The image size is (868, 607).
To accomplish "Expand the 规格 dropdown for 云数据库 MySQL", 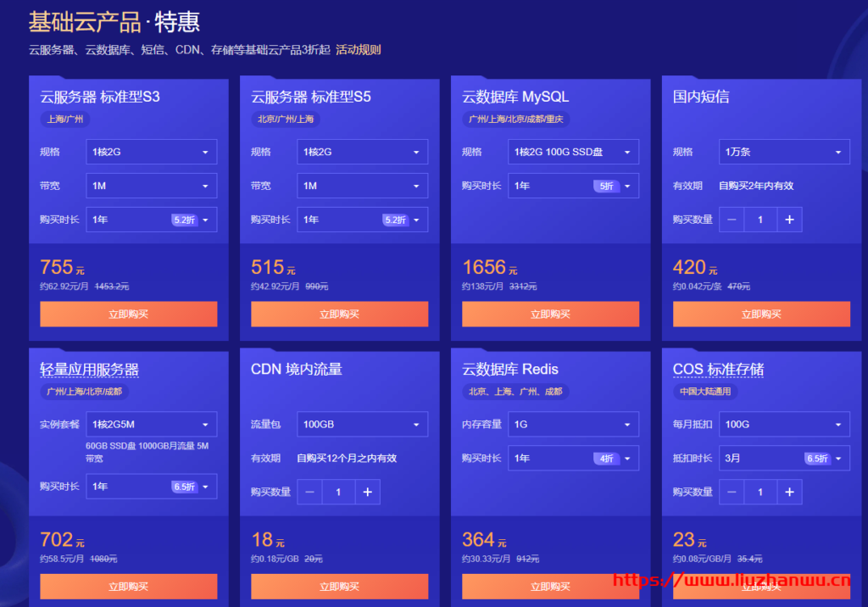I will [x=573, y=152].
